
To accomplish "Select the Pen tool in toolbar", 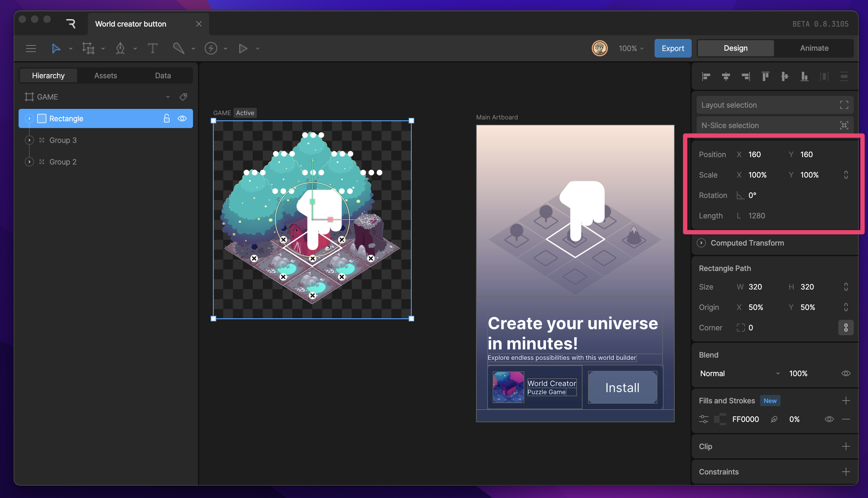I will [120, 48].
